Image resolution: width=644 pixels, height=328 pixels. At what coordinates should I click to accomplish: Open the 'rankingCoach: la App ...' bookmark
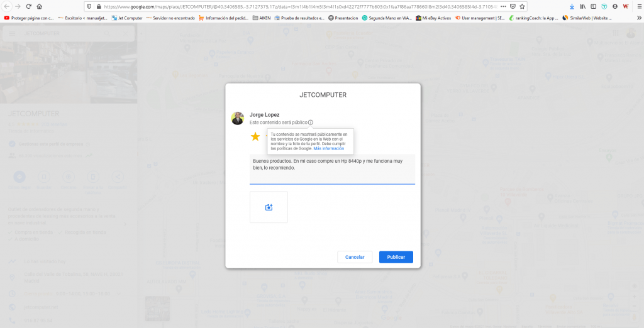pyautogui.click(x=533, y=18)
